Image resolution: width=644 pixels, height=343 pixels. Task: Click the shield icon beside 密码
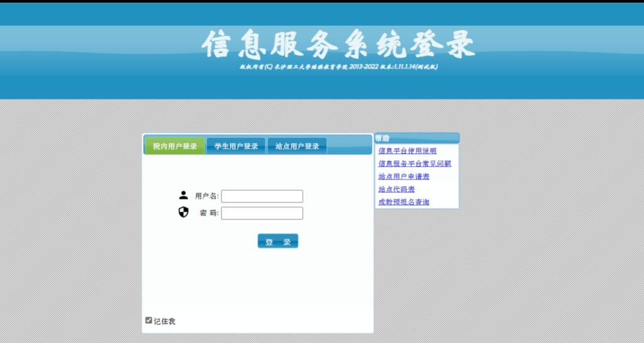click(184, 212)
